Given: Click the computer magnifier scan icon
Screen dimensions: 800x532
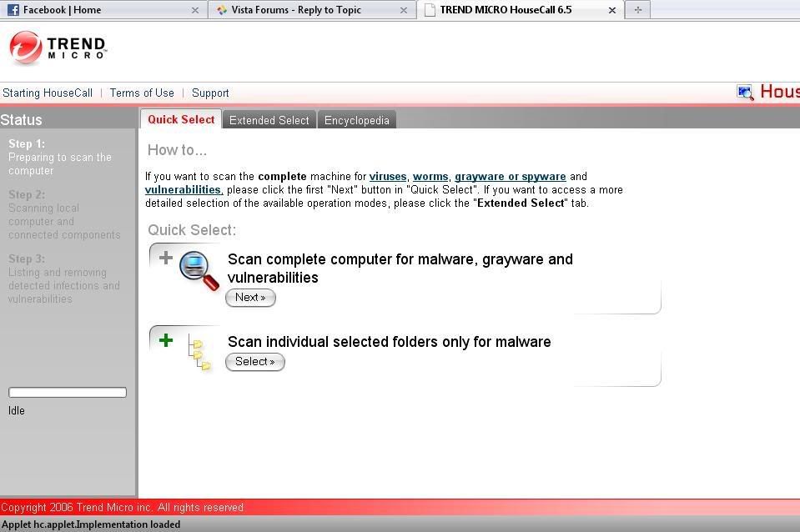Looking at the screenshot, I should (x=199, y=270).
